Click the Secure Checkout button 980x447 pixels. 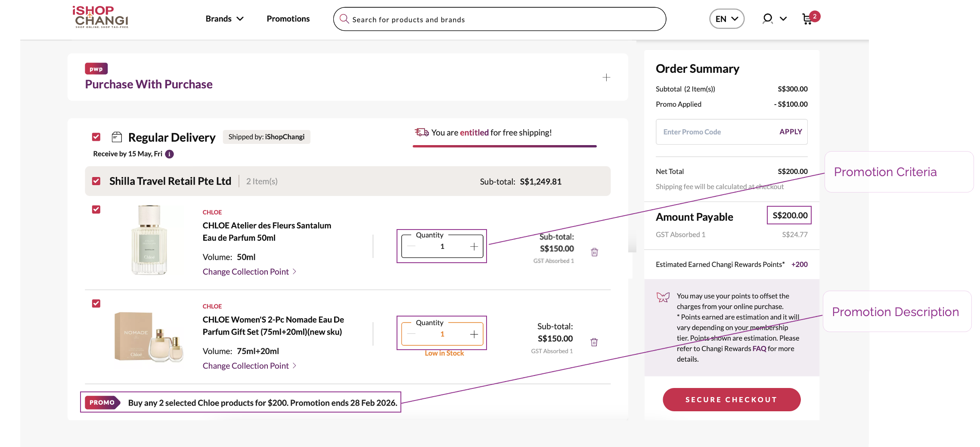tap(731, 400)
